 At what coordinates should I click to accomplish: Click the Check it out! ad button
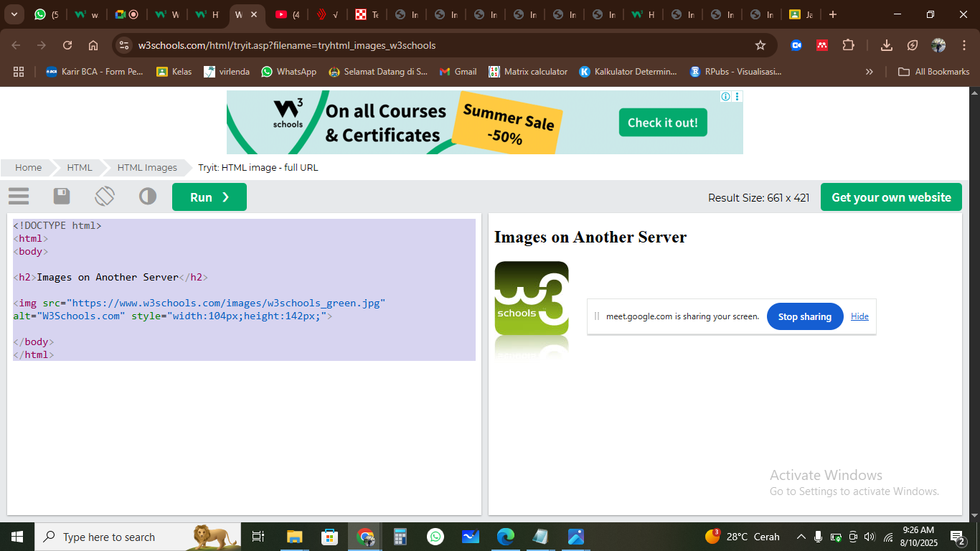pos(663,123)
